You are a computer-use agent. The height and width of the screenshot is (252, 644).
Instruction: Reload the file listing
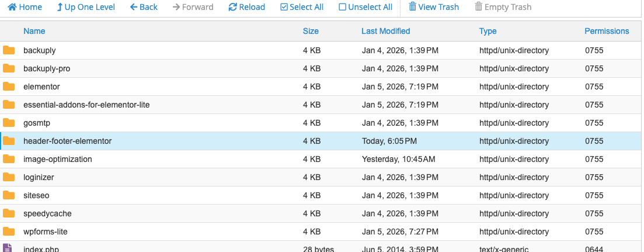click(x=246, y=7)
